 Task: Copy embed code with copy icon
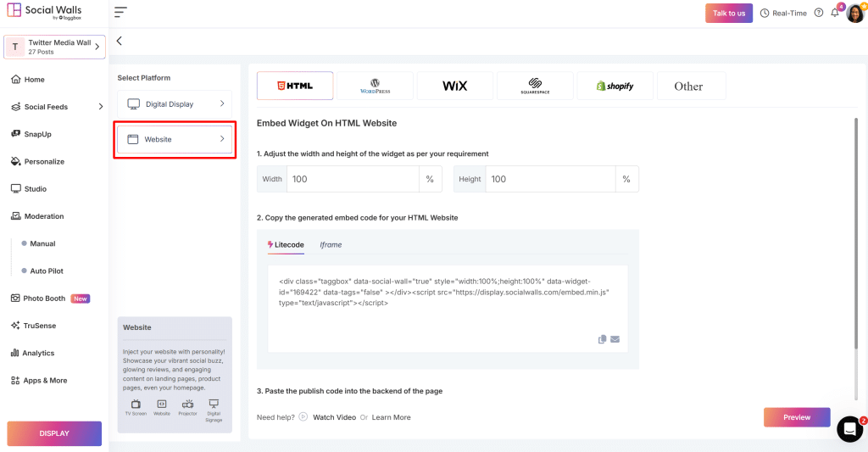coord(603,339)
